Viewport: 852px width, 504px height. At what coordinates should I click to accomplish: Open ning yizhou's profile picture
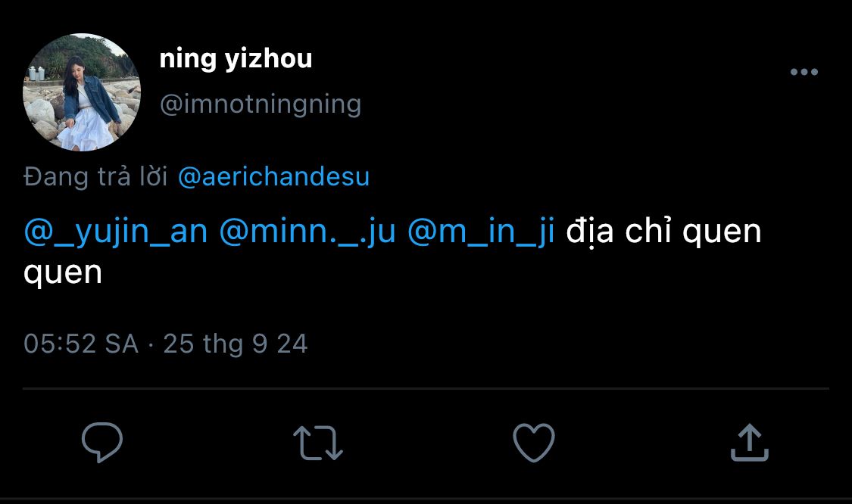(82, 92)
